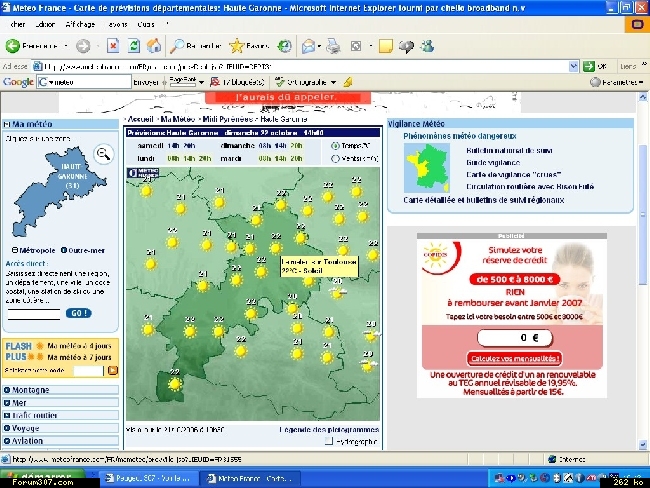Click the Meteo France logo on the map
The image size is (650, 488).
tap(143, 173)
